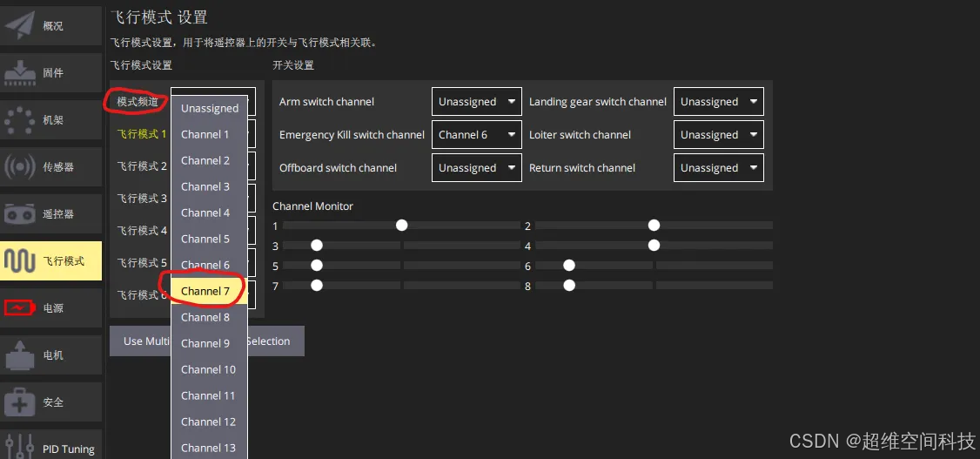Open the 电源 red battery icon
The width and height of the screenshot is (980, 459).
pos(19,308)
